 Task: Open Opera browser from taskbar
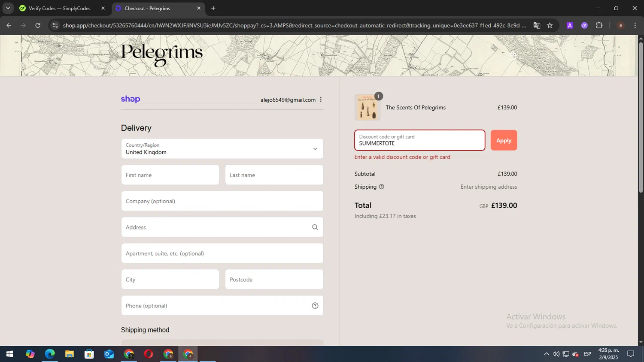pyautogui.click(x=149, y=354)
